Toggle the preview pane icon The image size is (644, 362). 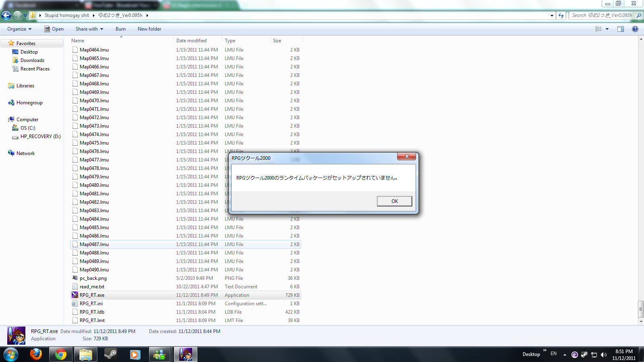click(621, 29)
